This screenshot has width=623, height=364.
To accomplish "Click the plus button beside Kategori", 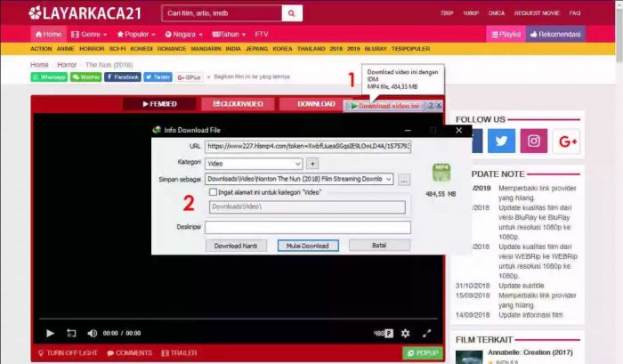I will point(312,164).
